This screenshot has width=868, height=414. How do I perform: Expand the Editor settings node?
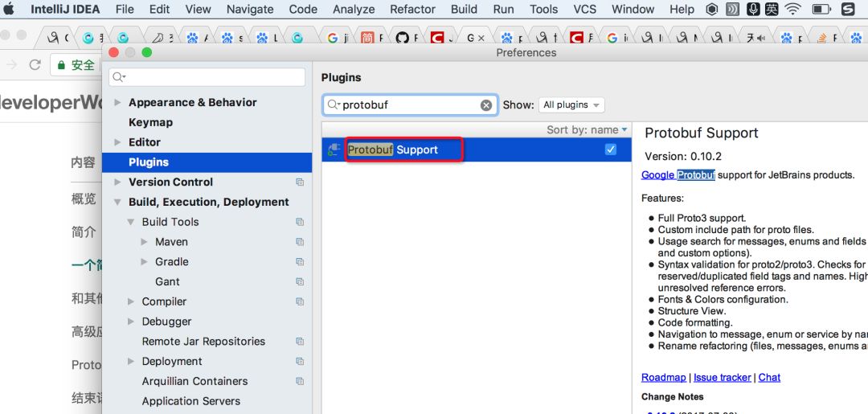tap(117, 142)
